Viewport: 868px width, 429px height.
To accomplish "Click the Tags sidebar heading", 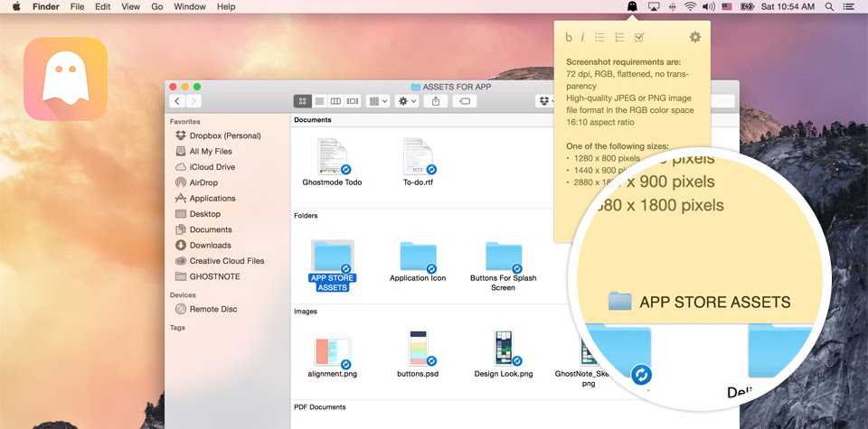I will tap(177, 328).
